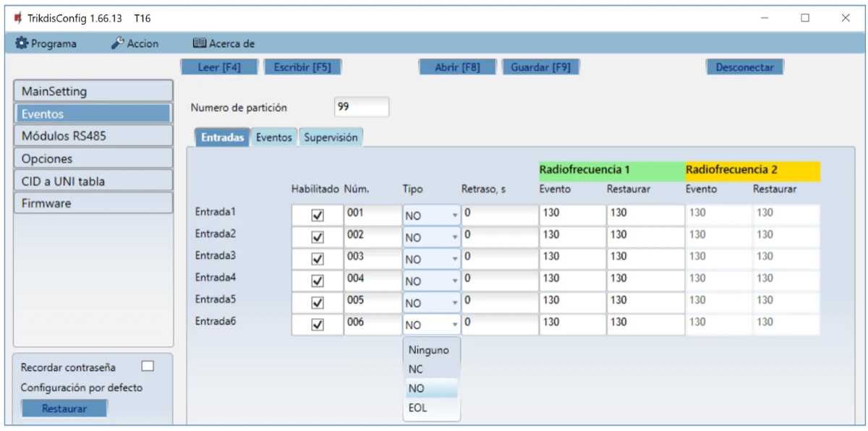Open Módulos RS485 in the sidebar

[93, 136]
